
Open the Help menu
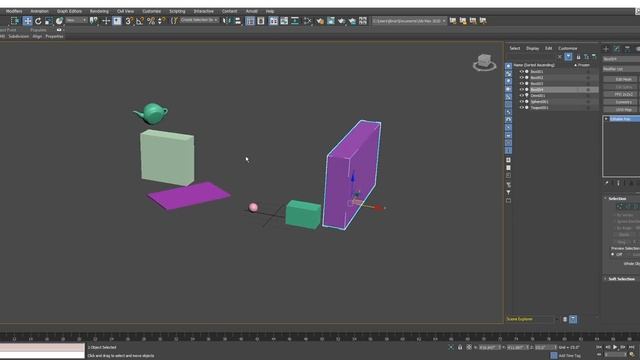point(270,11)
